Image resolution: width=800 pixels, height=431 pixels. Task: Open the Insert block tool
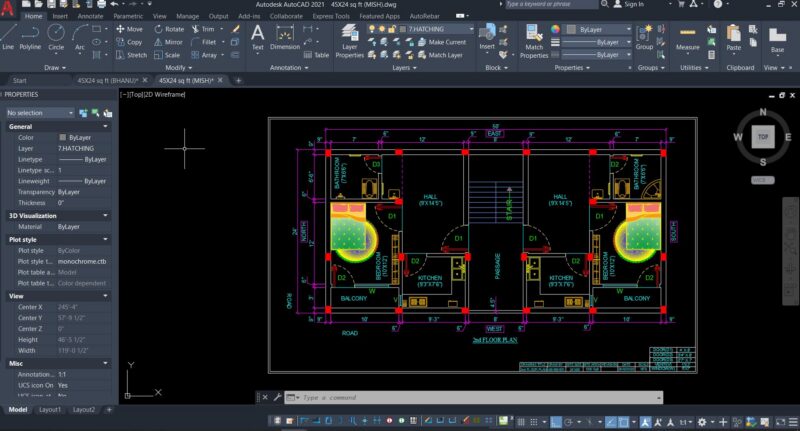(x=487, y=37)
